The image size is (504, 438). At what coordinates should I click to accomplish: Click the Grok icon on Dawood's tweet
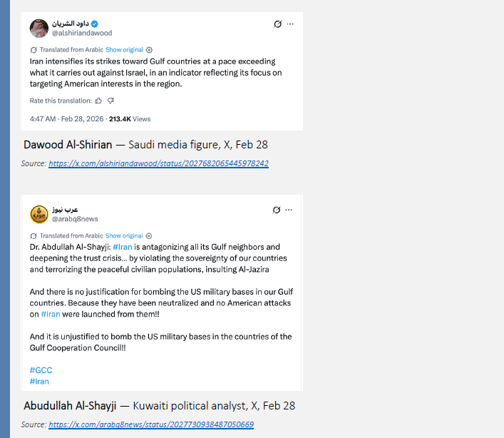click(x=277, y=24)
